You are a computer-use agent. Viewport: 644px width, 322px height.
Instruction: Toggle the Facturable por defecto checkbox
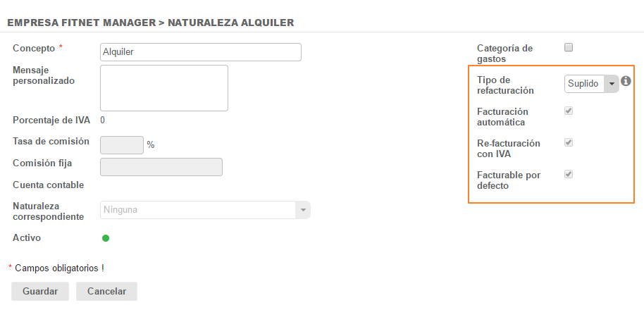(x=569, y=174)
